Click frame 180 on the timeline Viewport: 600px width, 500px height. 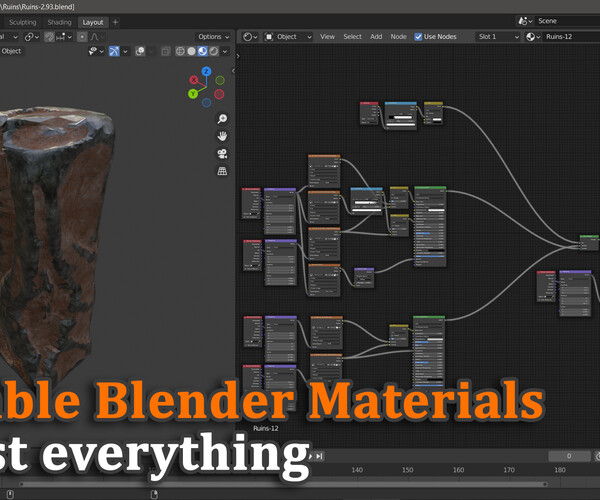point(560,470)
